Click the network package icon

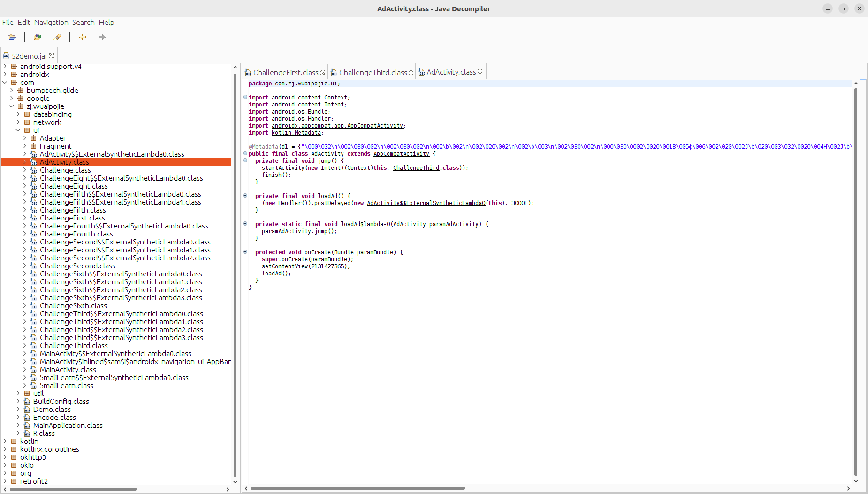pos(27,122)
